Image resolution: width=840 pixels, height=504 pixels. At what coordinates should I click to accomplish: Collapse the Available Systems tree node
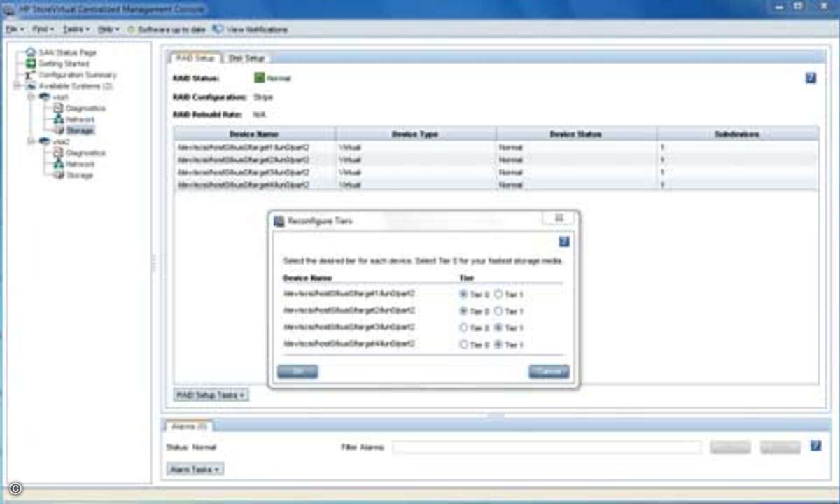(18, 86)
